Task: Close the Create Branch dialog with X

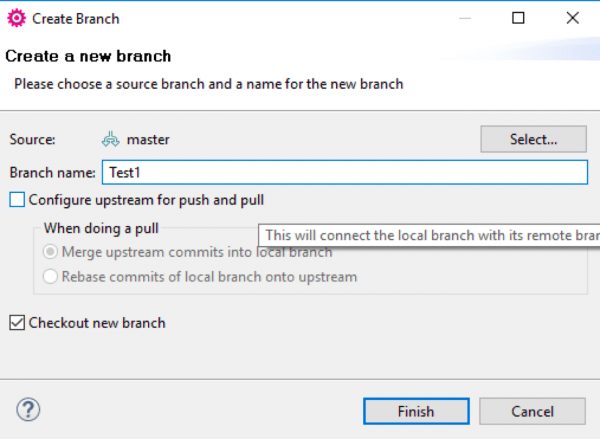Action: pos(572,18)
